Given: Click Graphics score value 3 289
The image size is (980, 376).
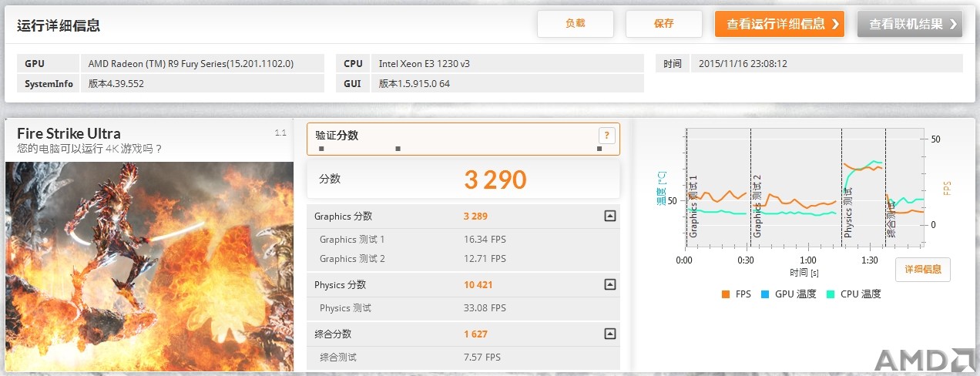Looking at the screenshot, I should (x=475, y=217).
